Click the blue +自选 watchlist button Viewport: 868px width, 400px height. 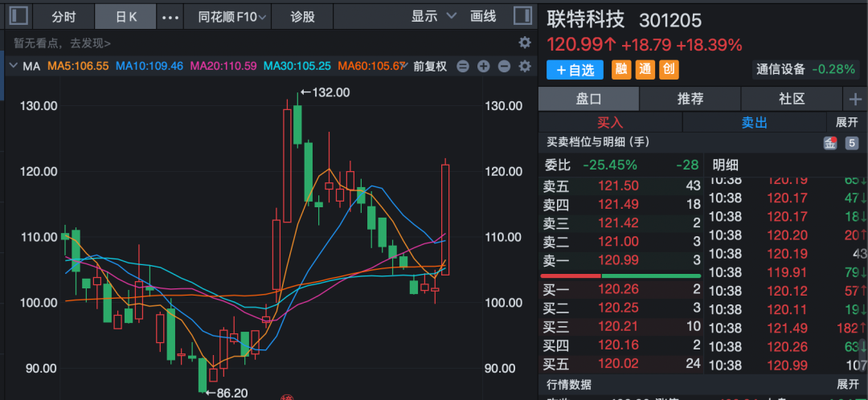(575, 70)
